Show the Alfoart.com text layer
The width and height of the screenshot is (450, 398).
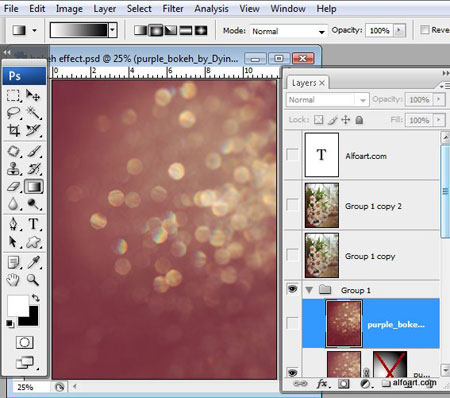coord(292,154)
